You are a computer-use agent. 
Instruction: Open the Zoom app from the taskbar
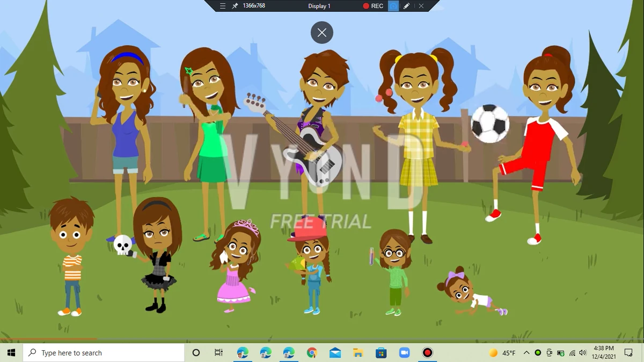click(404, 352)
